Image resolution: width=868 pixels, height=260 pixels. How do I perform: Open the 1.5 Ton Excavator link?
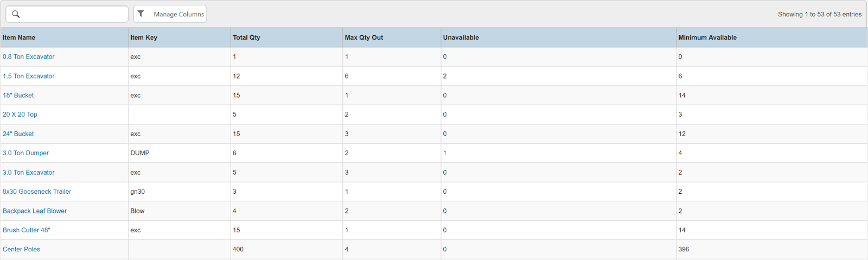(29, 76)
